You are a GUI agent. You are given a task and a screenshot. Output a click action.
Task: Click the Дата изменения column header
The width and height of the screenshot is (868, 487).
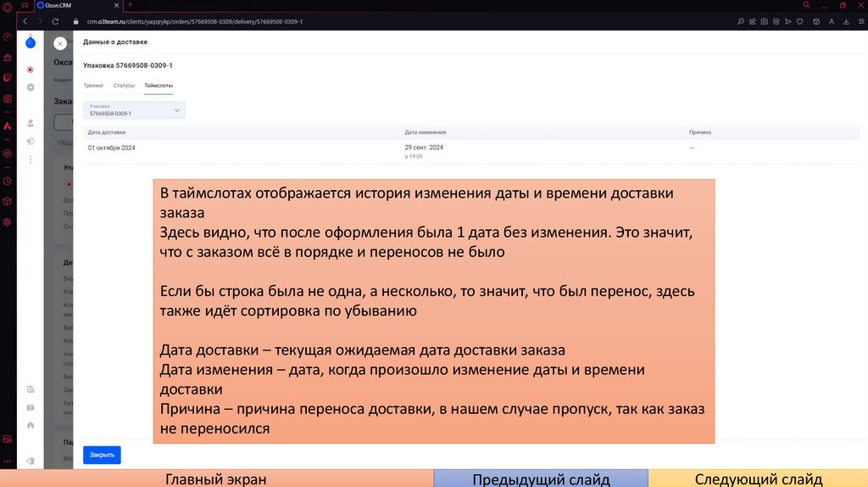426,132
